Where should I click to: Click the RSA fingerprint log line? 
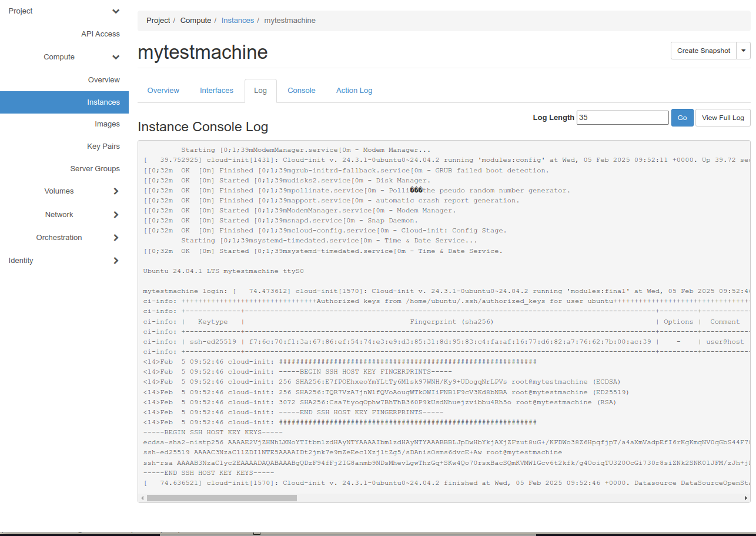coord(380,402)
